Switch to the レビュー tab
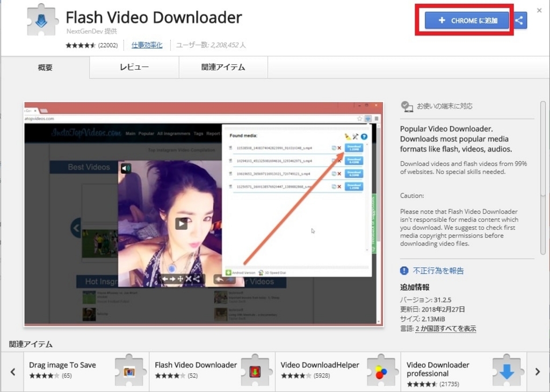The width and height of the screenshot is (550, 392). click(x=134, y=67)
